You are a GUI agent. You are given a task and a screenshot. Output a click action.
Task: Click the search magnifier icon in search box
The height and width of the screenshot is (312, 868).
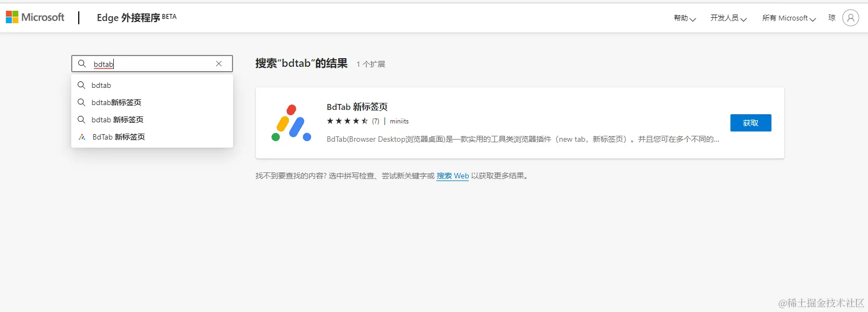point(82,64)
